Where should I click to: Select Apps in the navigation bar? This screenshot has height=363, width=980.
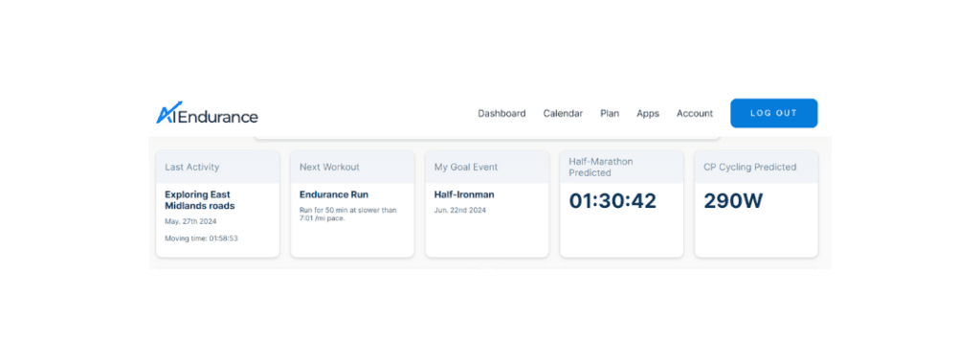[x=648, y=114]
